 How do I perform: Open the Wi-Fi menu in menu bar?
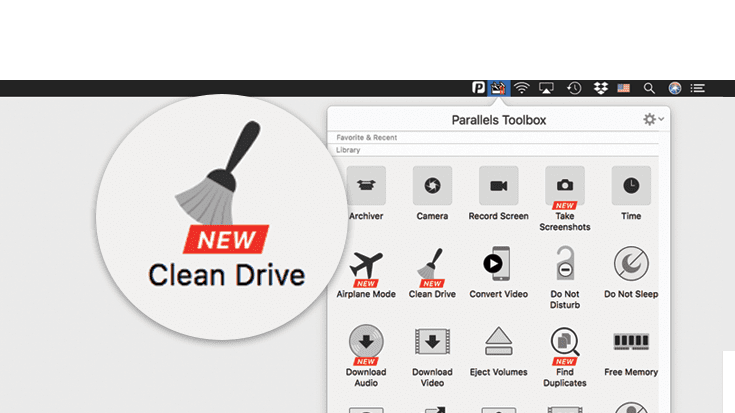pos(521,88)
